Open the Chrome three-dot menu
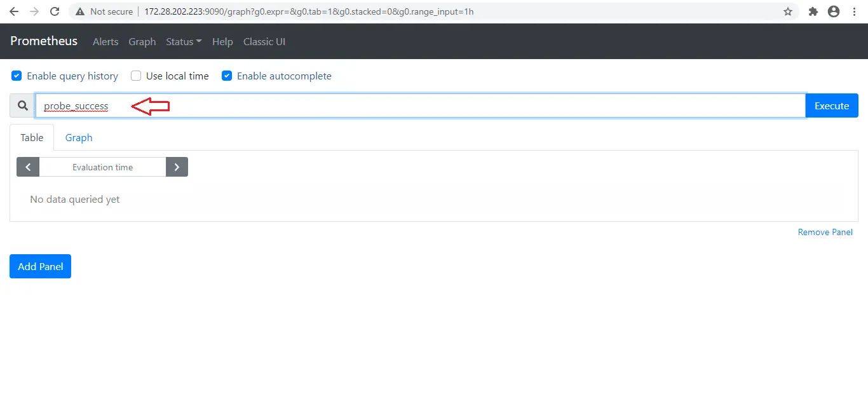 coord(854,11)
